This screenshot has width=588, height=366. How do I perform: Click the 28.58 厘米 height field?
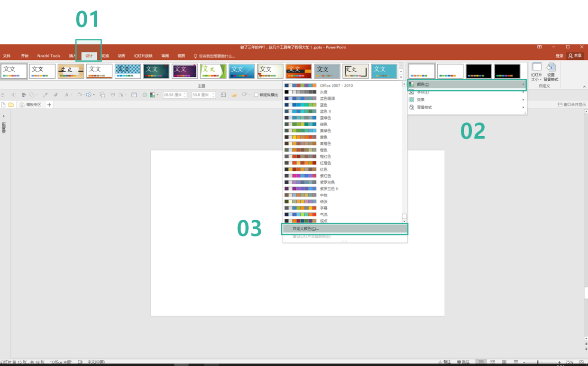click(175, 95)
